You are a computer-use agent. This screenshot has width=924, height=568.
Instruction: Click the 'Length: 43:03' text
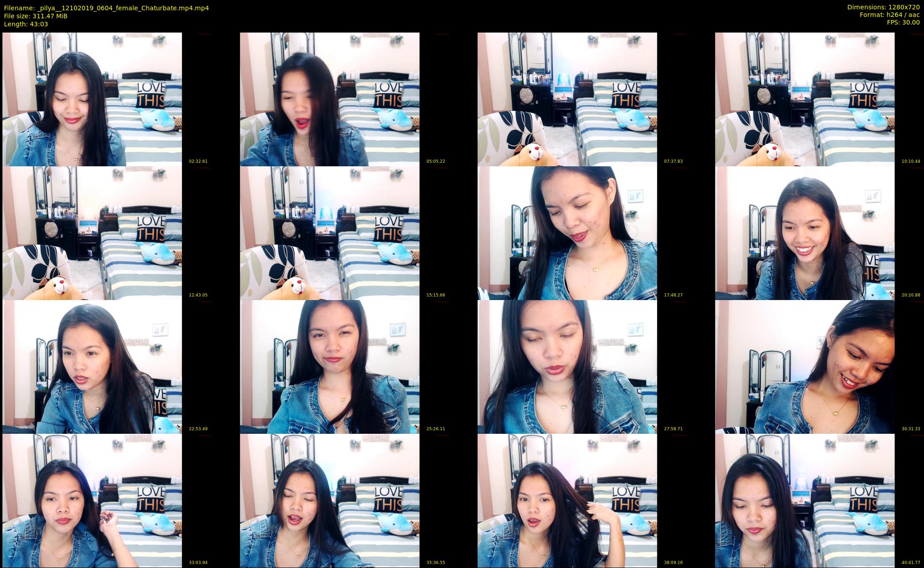pyautogui.click(x=26, y=24)
